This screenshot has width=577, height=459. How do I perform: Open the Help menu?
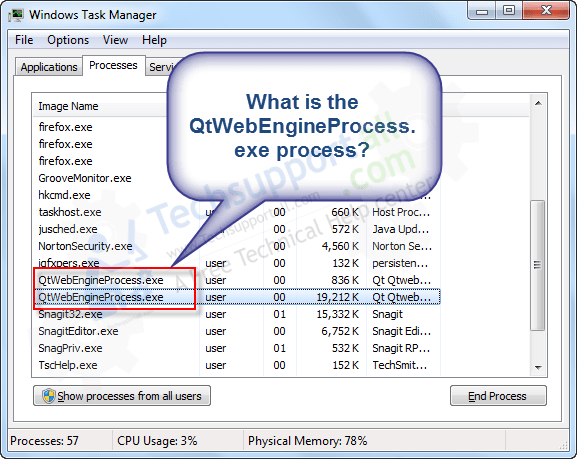click(x=154, y=40)
